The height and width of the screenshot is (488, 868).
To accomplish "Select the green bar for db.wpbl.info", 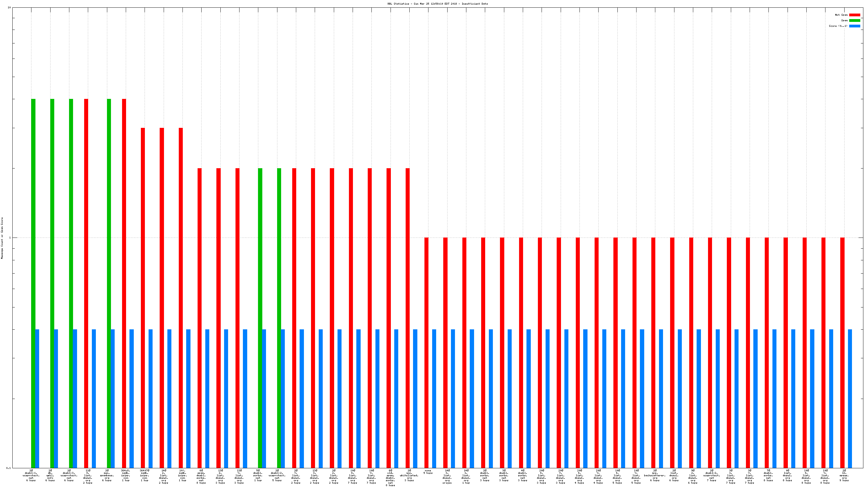I will coord(52,283).
